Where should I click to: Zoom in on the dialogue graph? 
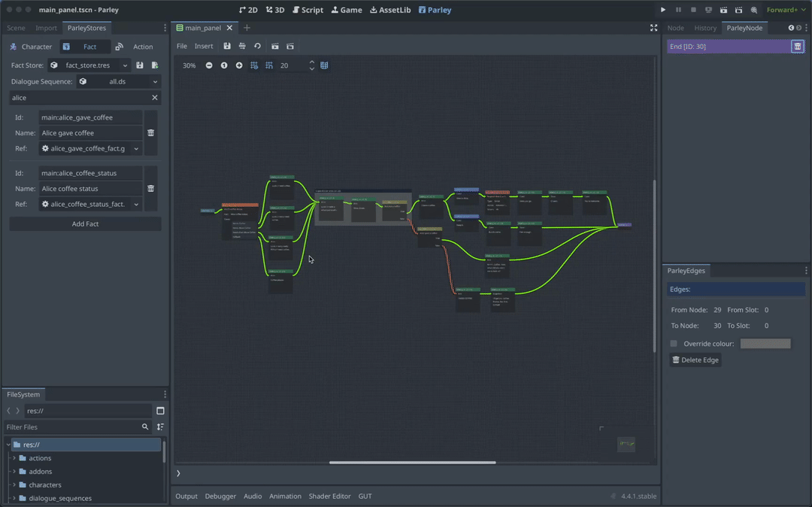(238, 65)
